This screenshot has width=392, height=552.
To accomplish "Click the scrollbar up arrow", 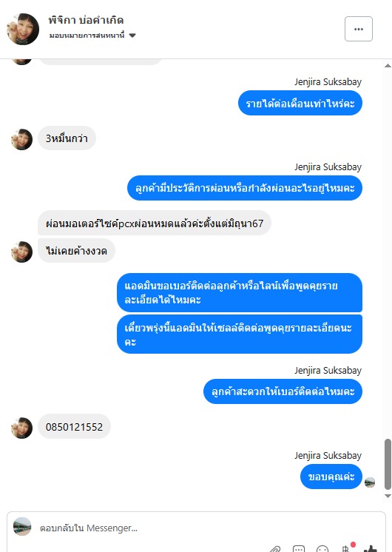I will 388,66.
